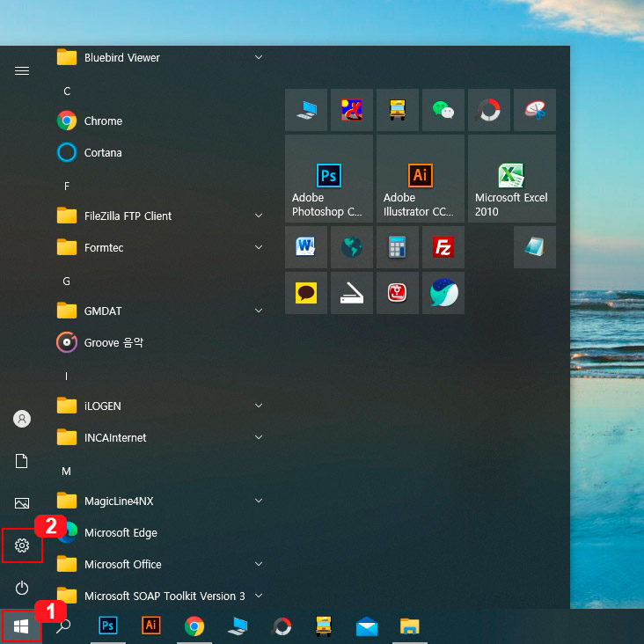Viewport: 644px width, 644px height.
Task: Open the Notepad tile
Action: pos(535,247)
